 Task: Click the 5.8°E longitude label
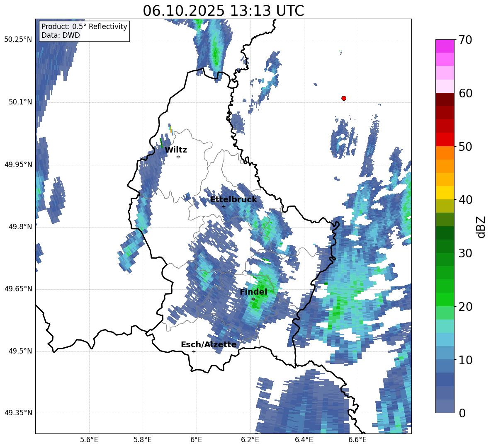point(143,440)
